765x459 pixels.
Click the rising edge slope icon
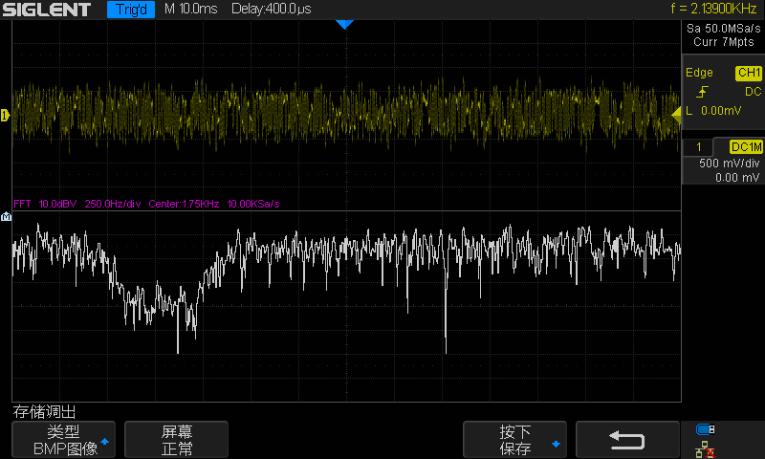[x=703, y=92]
